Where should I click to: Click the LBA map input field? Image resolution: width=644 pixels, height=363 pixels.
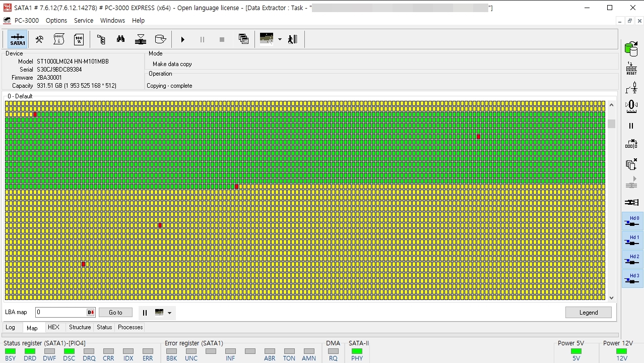[x=60, y=313]
